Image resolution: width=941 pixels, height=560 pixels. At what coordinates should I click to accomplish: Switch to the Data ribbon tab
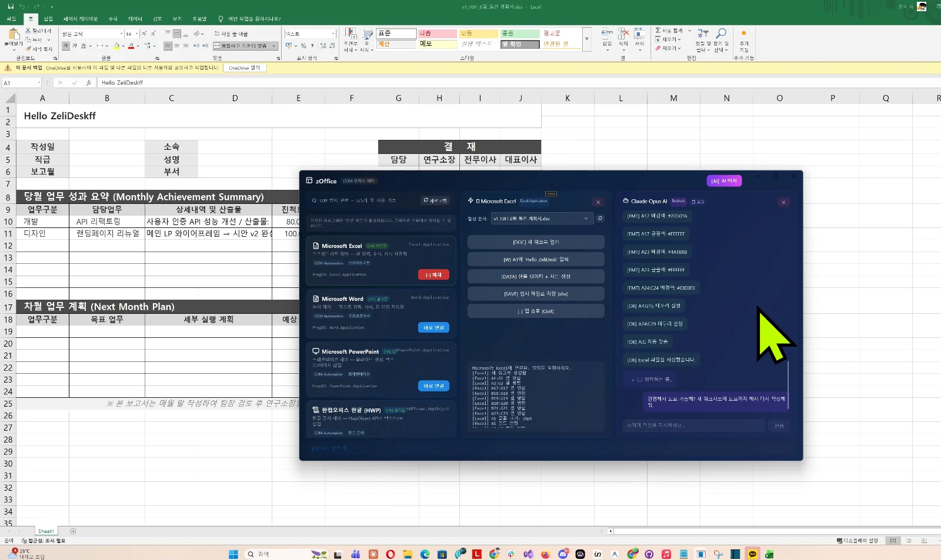click(x=135, y=19)
